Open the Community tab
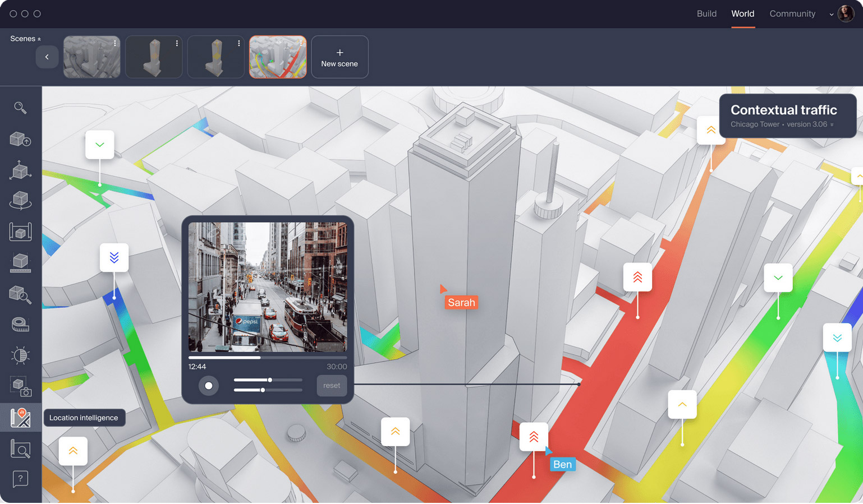The width and height of the screenshot is (863, 504). click(792, 13)
